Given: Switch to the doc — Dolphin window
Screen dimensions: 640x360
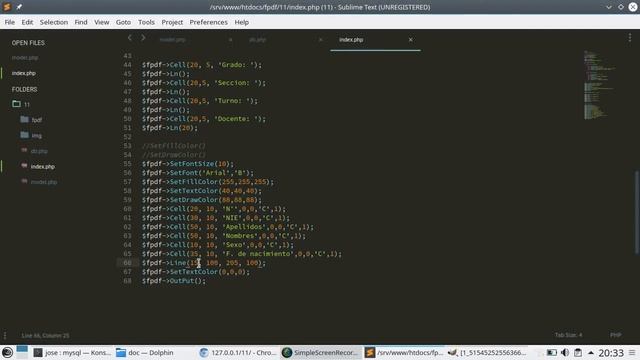Looking at the screenshot, I should point(145,352).
